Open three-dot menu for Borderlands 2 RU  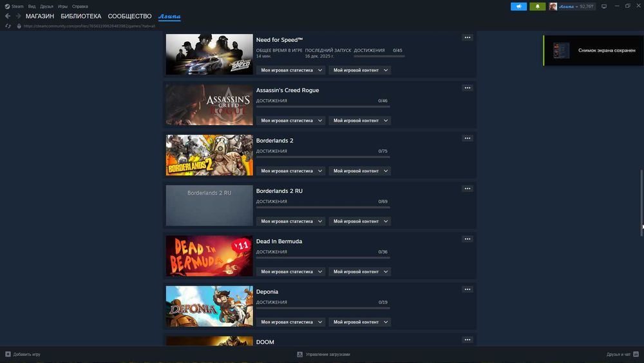pyautogui.click(x=468, y=188)
